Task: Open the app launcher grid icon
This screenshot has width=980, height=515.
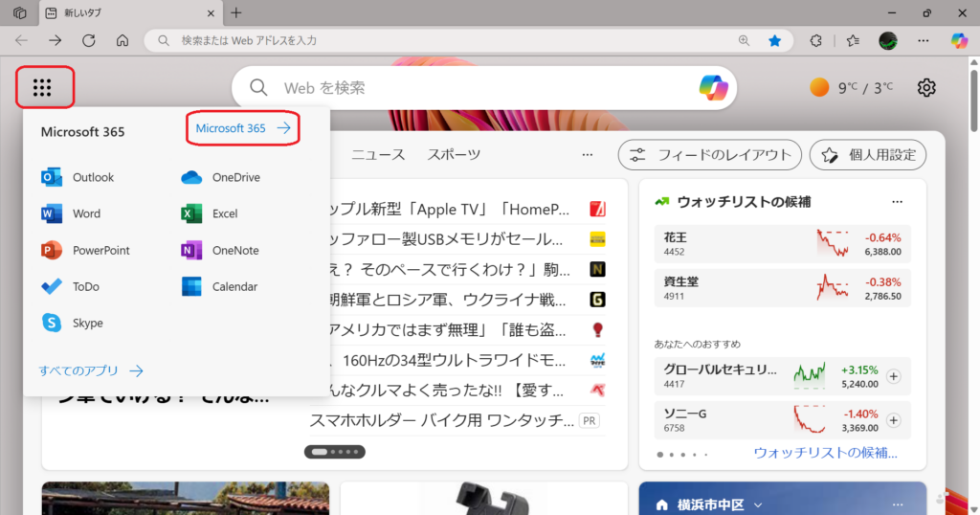Action: coord(42,87)
